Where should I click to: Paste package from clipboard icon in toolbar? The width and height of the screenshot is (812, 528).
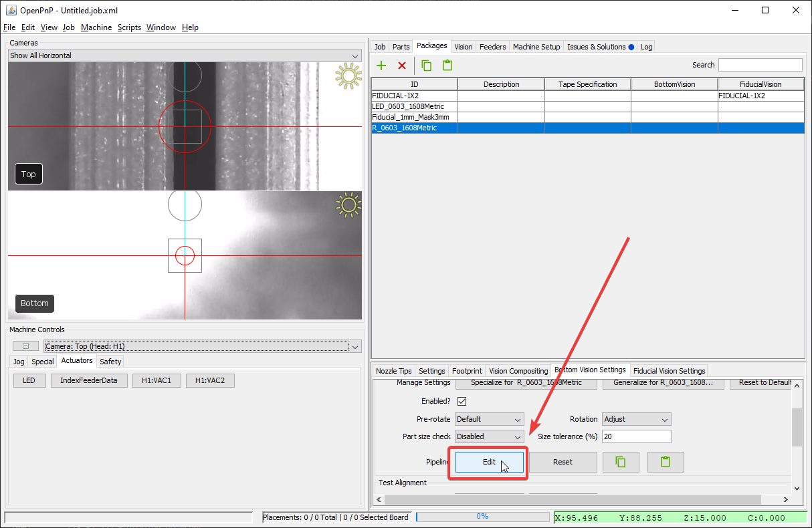click(447, 65)
